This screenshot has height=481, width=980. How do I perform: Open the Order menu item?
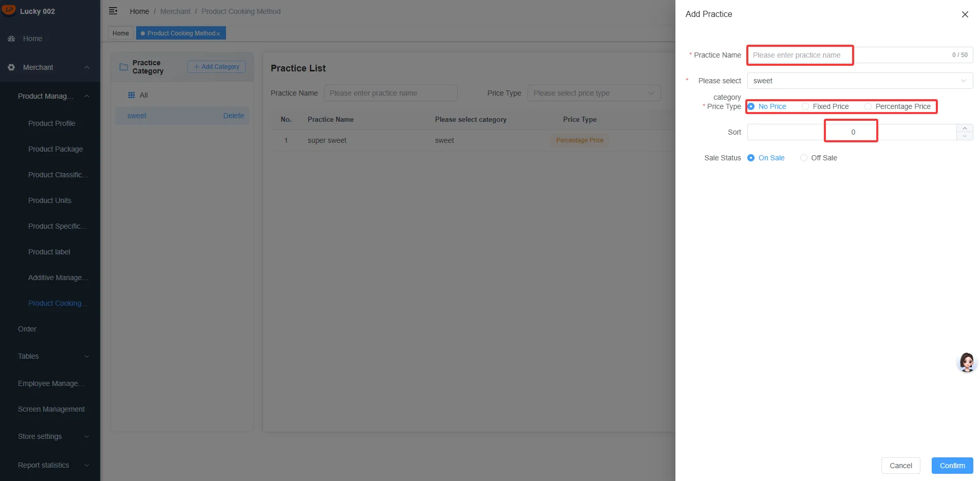pos(27,329)
